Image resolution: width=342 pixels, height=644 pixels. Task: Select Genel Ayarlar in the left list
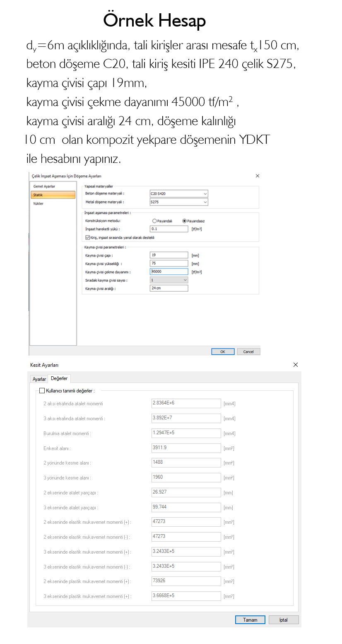pyautogui.click(x=44, y=186)
